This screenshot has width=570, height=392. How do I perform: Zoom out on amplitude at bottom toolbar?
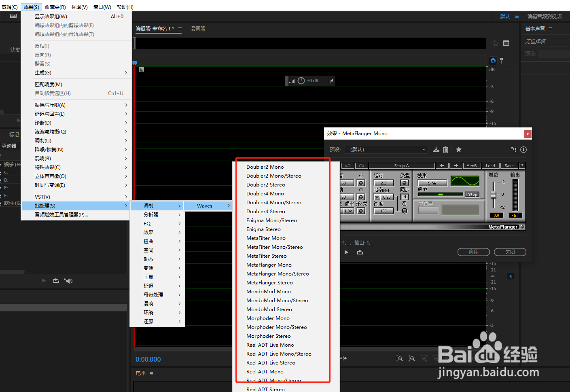pos(411,359)
